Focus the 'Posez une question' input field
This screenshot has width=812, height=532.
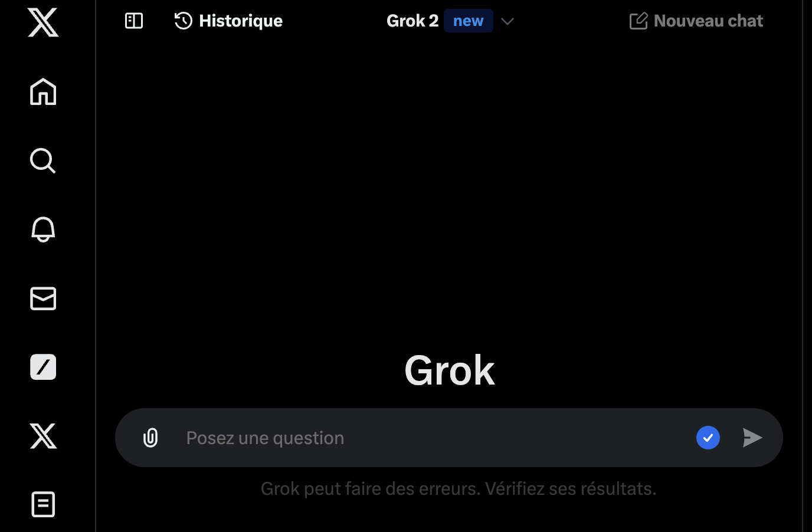[x=434, y=438]
